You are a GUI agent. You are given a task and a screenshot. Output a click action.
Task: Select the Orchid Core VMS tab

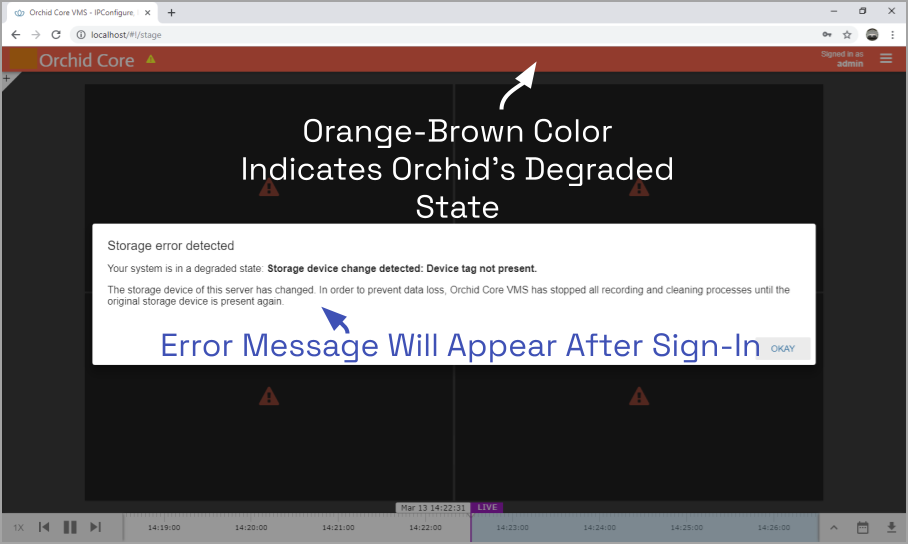pos(81,12)
